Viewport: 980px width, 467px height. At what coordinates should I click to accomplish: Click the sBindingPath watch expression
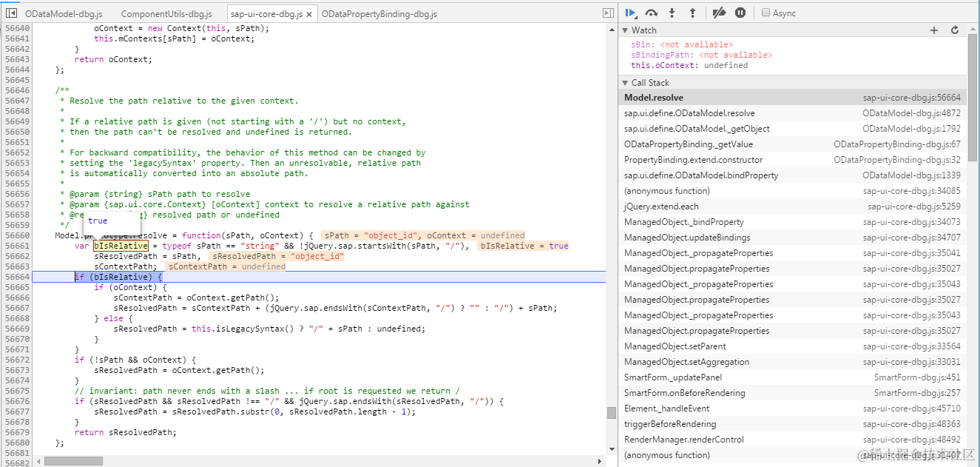701,55
